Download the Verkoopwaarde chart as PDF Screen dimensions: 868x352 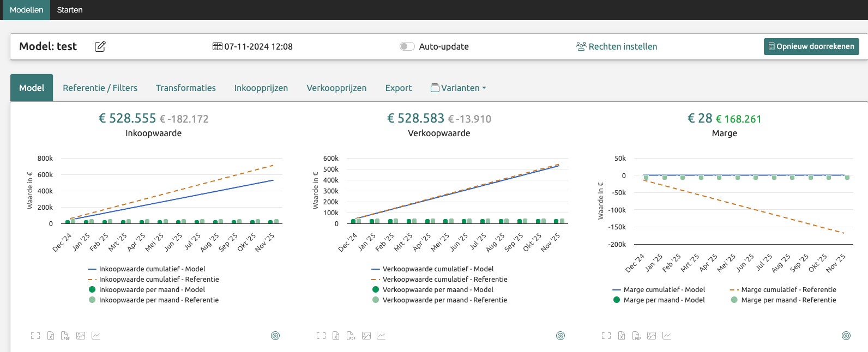351,336
